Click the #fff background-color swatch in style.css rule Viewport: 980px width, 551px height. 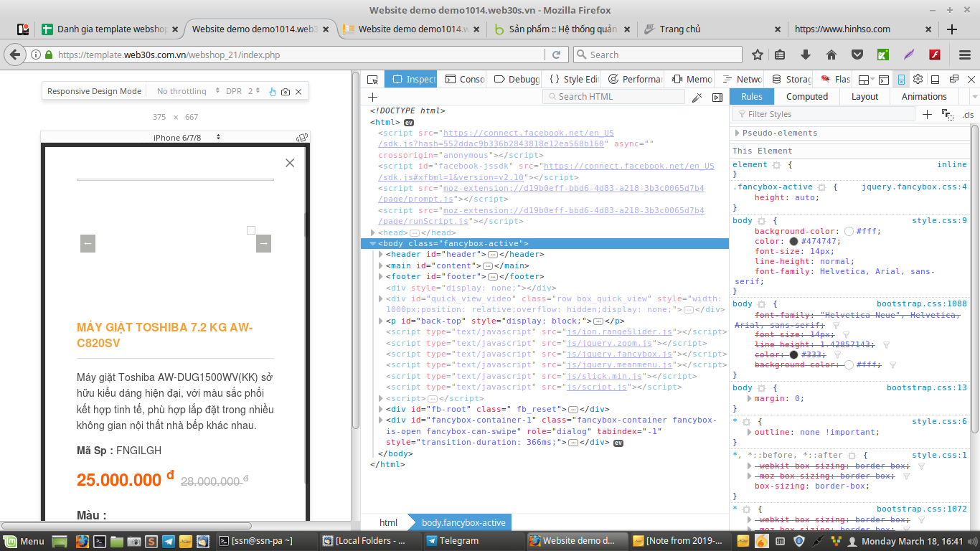click(x=849, y=232)
